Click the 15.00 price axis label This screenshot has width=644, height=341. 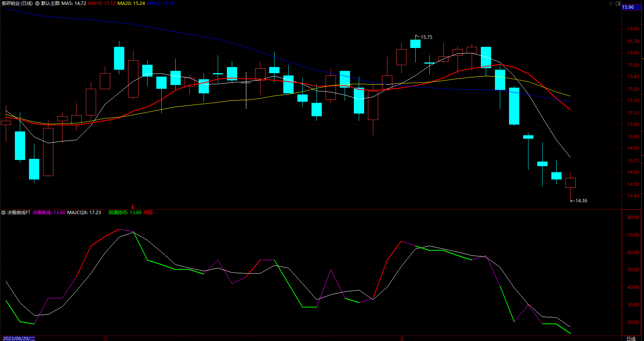point(633,125)
